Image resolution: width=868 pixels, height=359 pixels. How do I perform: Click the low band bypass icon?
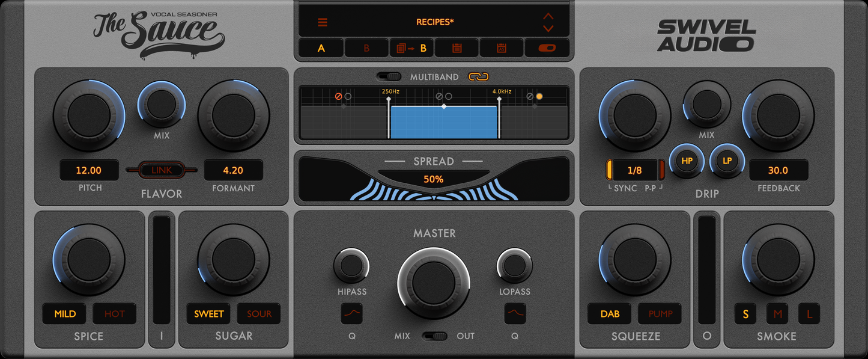338,96
